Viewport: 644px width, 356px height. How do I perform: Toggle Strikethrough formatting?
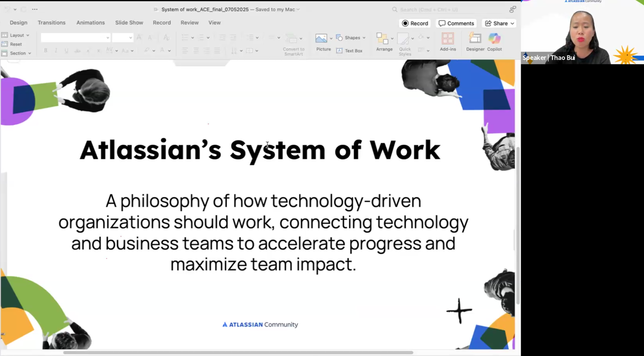coord(77,51)
